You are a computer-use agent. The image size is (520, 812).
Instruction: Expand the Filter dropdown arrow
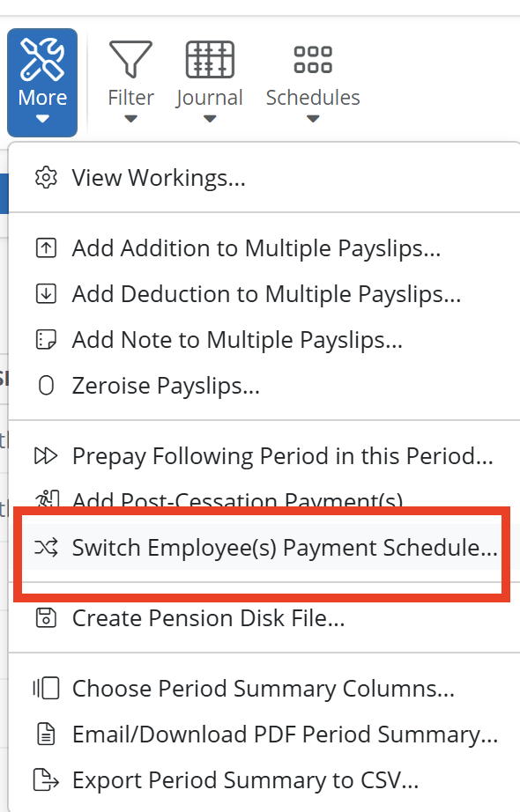(130, 119)
